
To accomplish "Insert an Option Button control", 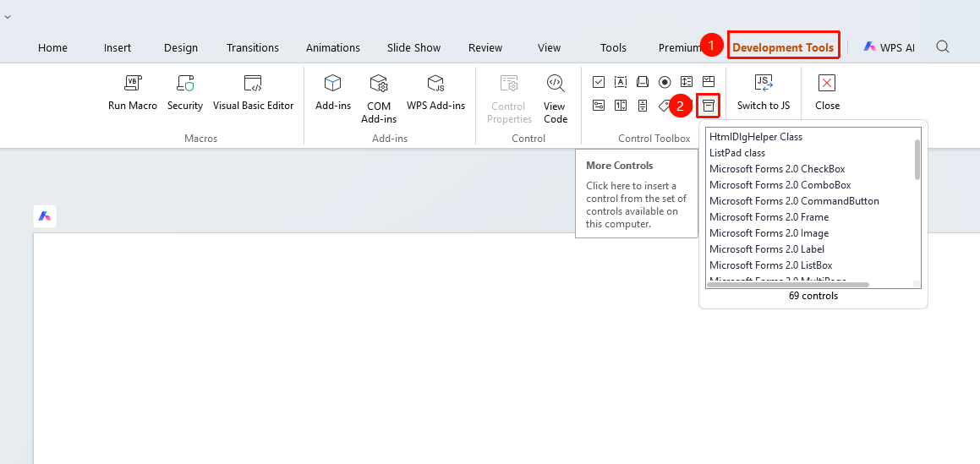I will point(665,82).
